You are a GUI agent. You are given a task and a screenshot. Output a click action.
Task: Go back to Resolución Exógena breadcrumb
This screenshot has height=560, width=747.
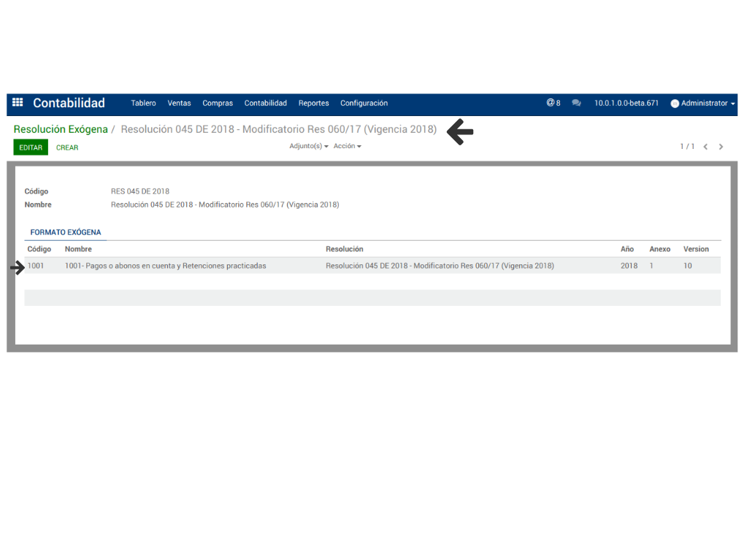(x=61, y=129)
